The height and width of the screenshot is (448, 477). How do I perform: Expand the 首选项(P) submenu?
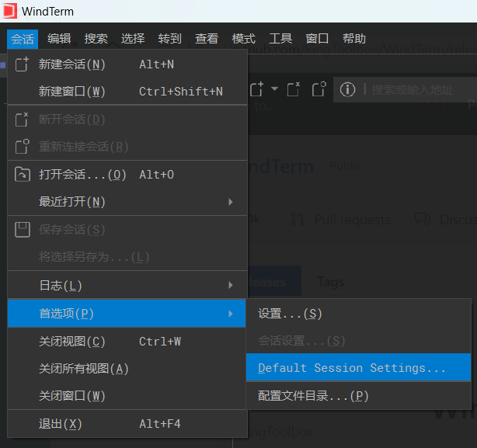(x=127, y=314)
